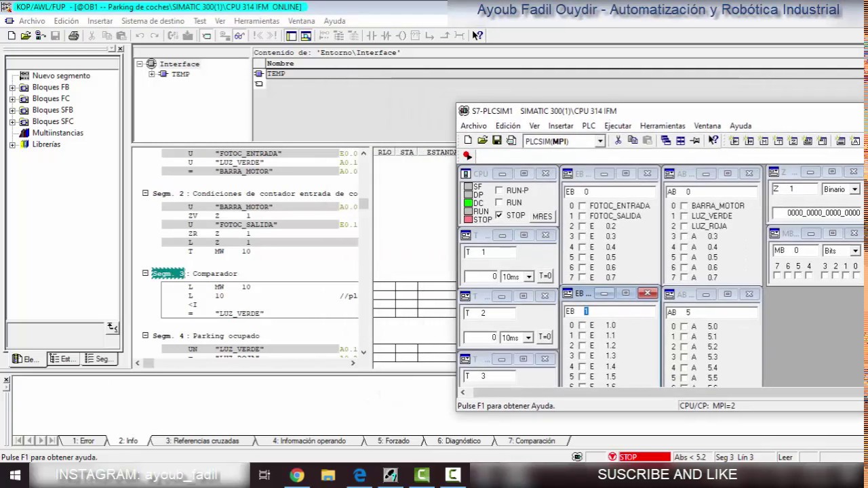Set CPU mode to RUN-P
This screenshot has height=488, width=868.
point(499,190)
